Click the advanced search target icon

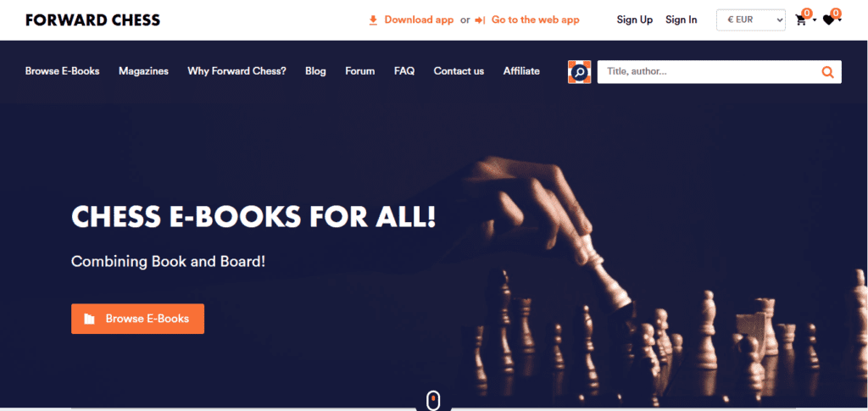pos(580,72)
